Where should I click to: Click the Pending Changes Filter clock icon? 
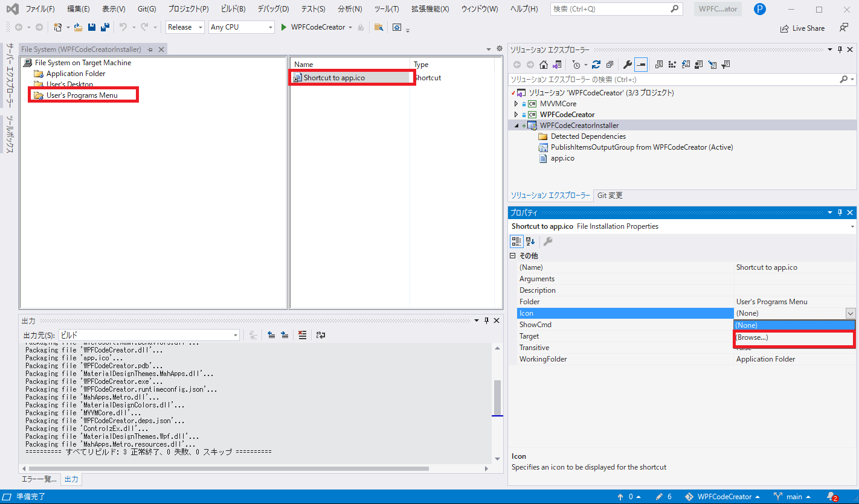(x=576, y=65)
